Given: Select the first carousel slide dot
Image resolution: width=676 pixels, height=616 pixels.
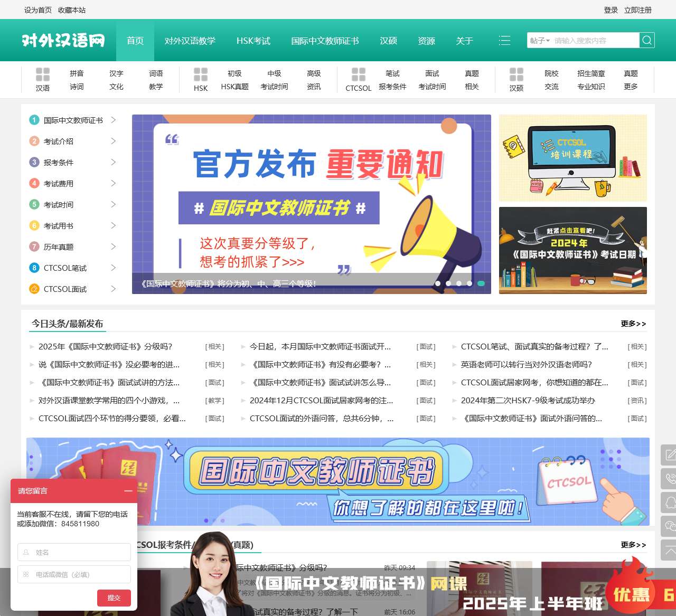Looking at the screenshot, I should [x=437, y=283].
